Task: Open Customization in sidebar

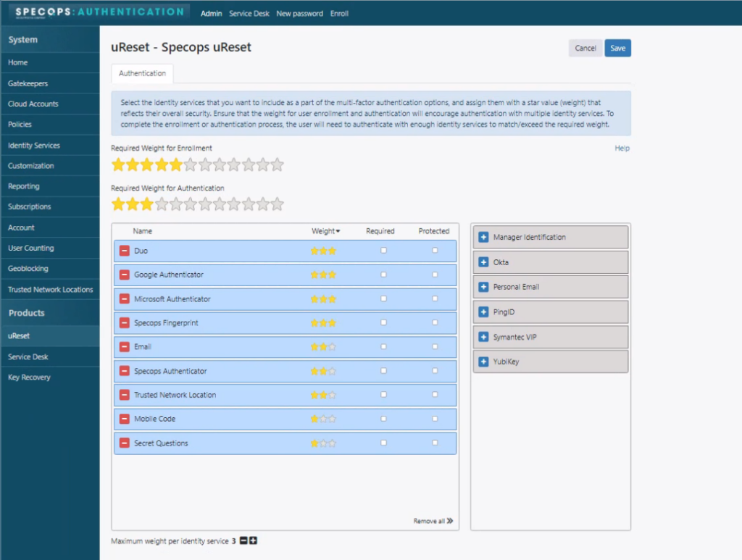Action: tap(50, 166)
